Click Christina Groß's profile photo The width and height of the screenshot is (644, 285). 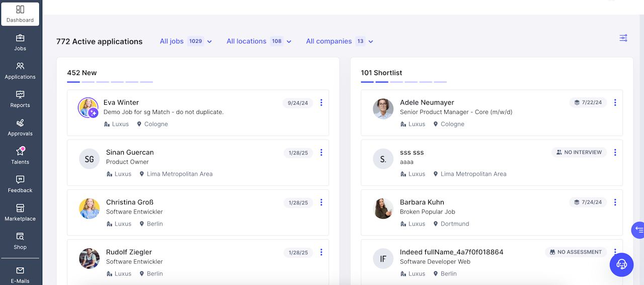(x=89, y=208)
